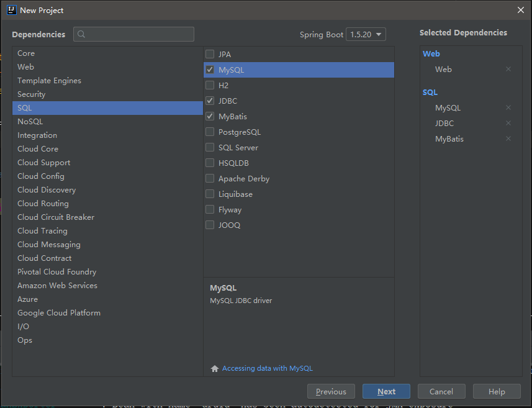Click the Web group header in Selected Dependencies
Image resolution: width=532 pixels, height=408 pixels.
tap(431, 53)
